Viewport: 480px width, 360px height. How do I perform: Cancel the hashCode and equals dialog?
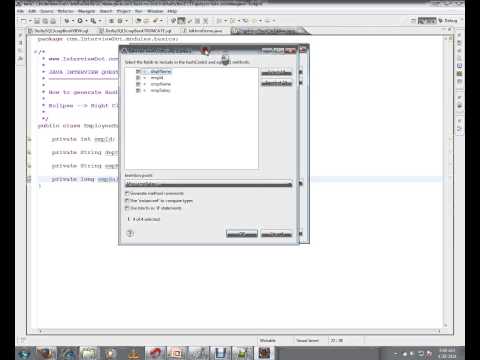click(276, 234)
